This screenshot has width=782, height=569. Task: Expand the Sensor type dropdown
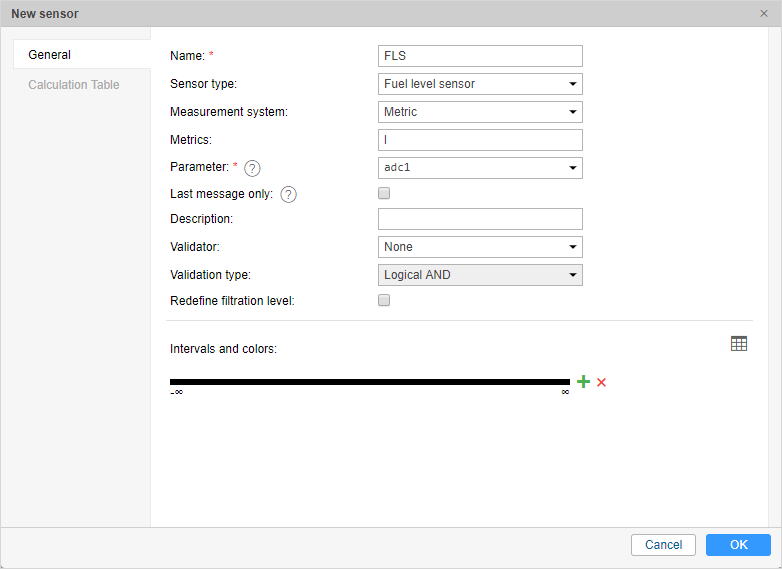pos(480,84)
